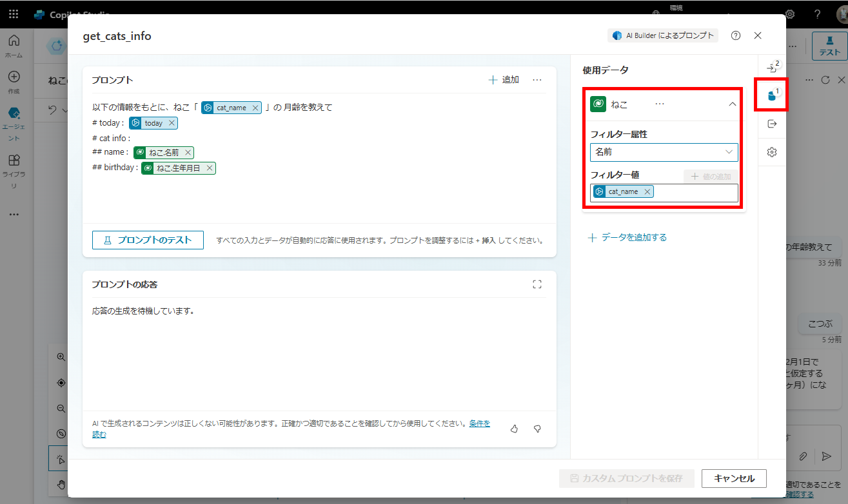Open the output panel icon in right sidebar

click(771, 124)
